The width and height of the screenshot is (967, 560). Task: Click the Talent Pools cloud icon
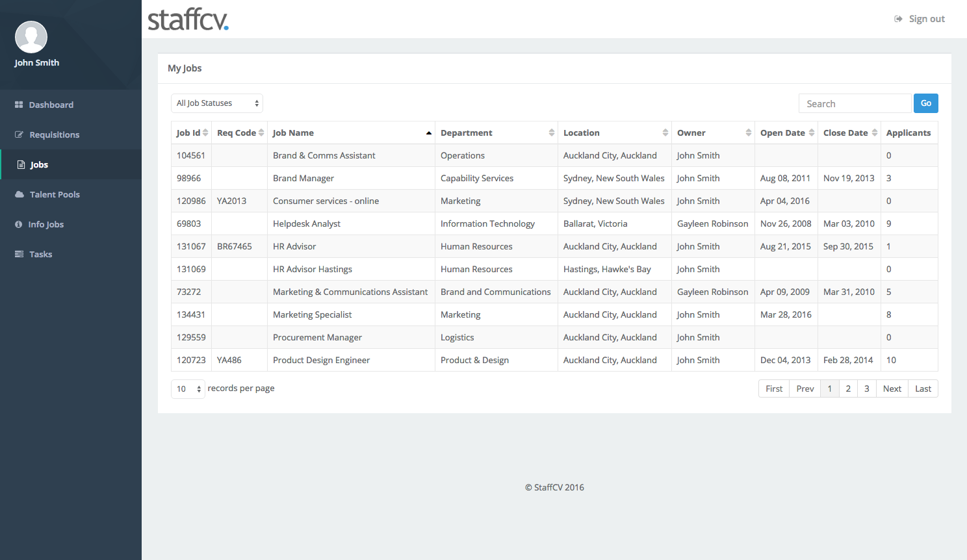(19, 194)
